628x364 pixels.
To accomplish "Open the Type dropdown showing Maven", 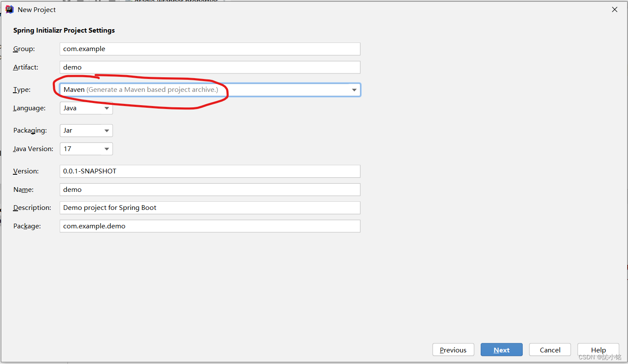I will 210,90.
